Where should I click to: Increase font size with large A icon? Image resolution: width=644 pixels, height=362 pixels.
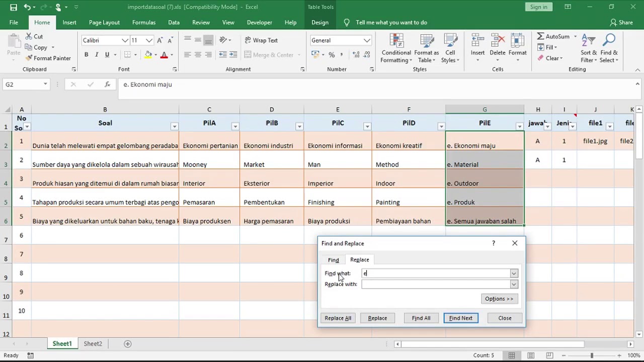tap(160, 40)
